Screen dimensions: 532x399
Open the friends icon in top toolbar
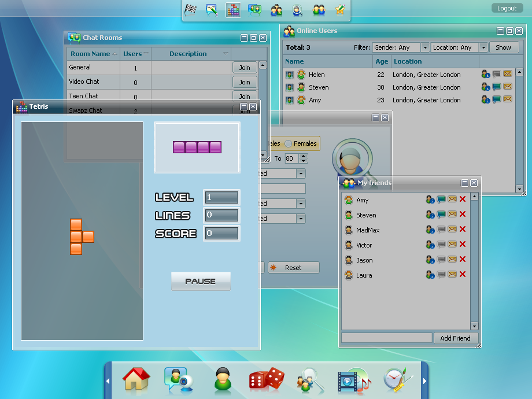[319, 10]
